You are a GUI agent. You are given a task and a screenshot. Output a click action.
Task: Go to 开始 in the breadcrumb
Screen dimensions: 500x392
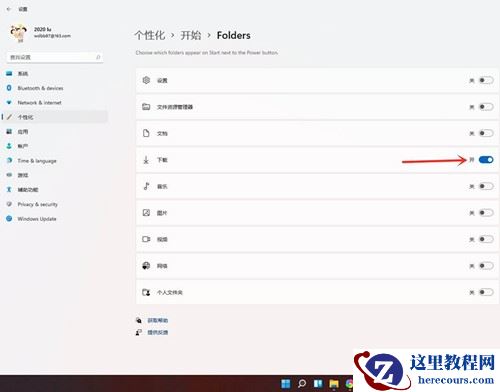coord(191,35)
